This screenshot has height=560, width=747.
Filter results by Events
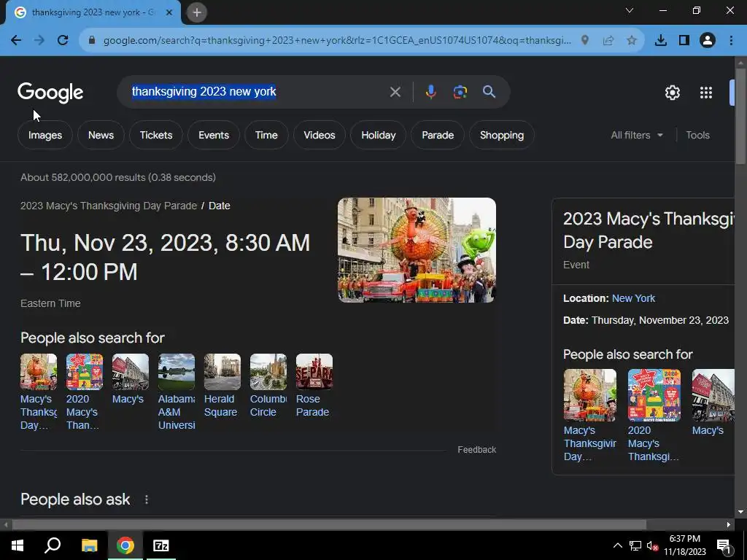click(214, 135)
